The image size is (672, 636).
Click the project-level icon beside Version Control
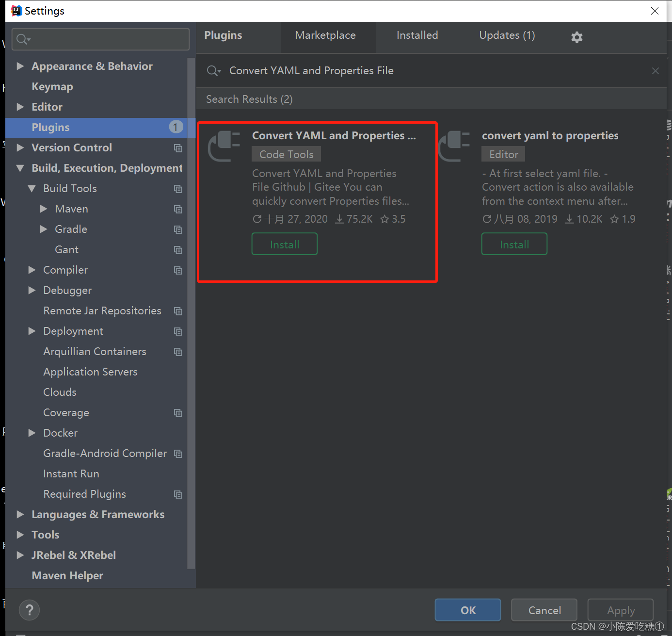point(178,148)
